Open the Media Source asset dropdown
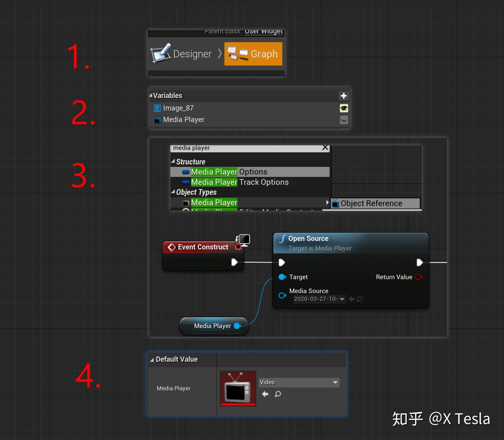The width and height of the screenshot is (504, 440). (x=342, y=299)
